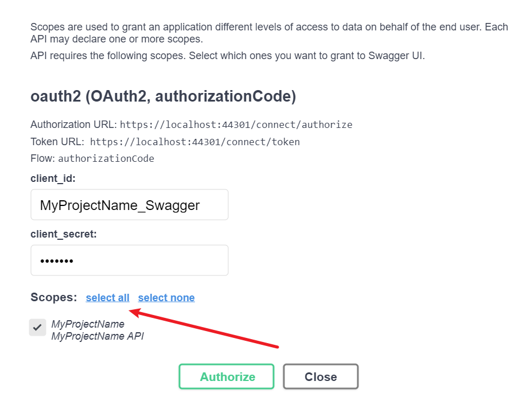Image resolution: width=519 pixels, height=420 pixels.
Task: Tick the MyProjectName scope checkbox
Action: click(x=37, y=327)
